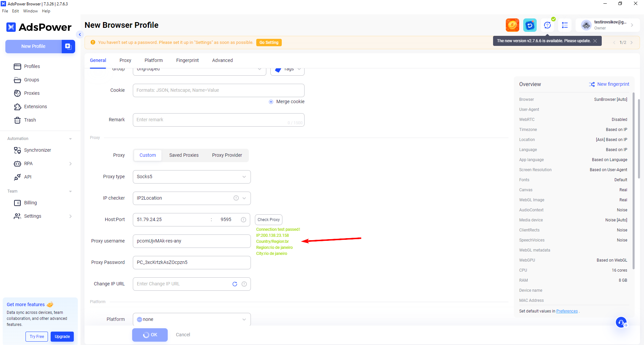
Task: Select the Custom proxy option
Action: click(x=148, y=155)
